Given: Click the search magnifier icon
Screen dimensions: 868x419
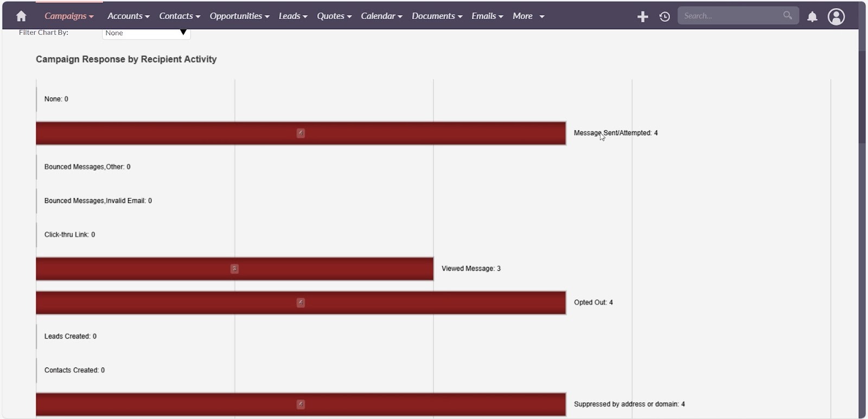Looking at the screenshot, I should coord(787,16).
